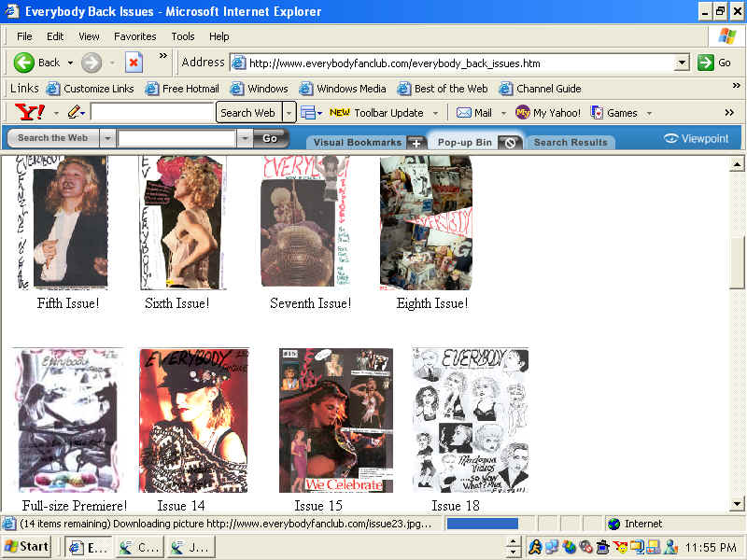Click the tray icon right of Yahoo smiley
The width and height of the screenshot is (747, 560).
(637, 547)
